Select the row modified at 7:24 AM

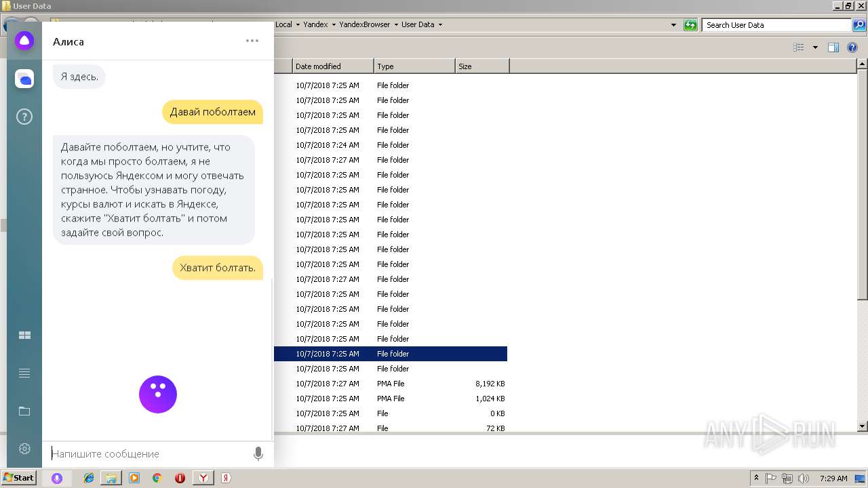tap(391, 145)
